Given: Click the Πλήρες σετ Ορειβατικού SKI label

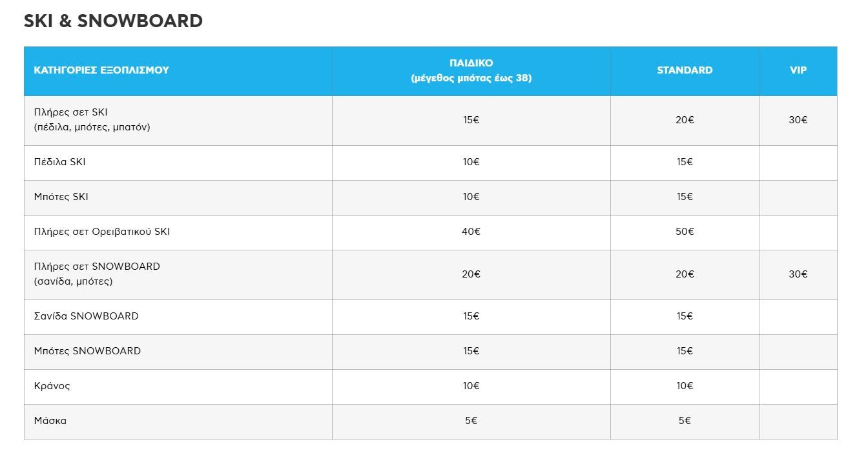Looking at the screenshot, I should (102, 232).
